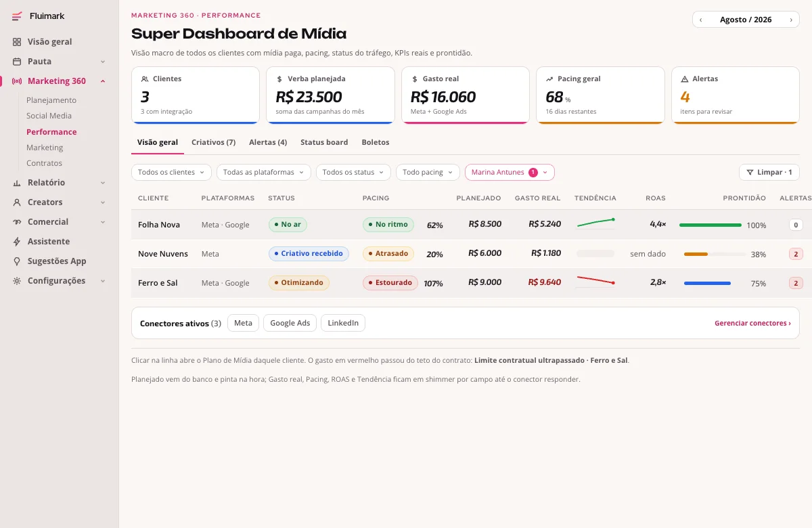Open the Todo pacing filter
Screen dimensions: 812x528
pos(428,173)
